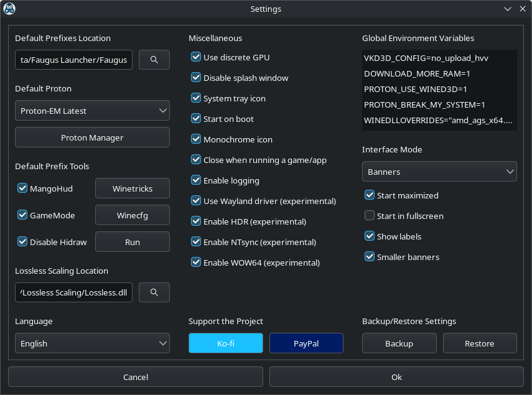Disable the MangoHud checkbox
Image resolution: width=532 pixels, height=395 pixels.
pos(22,188)
